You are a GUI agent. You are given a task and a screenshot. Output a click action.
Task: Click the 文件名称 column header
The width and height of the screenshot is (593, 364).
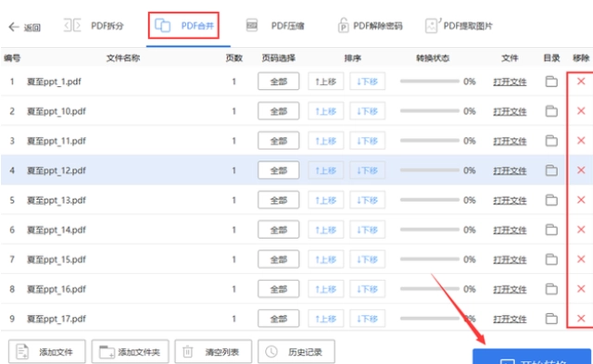coord(123,57)
